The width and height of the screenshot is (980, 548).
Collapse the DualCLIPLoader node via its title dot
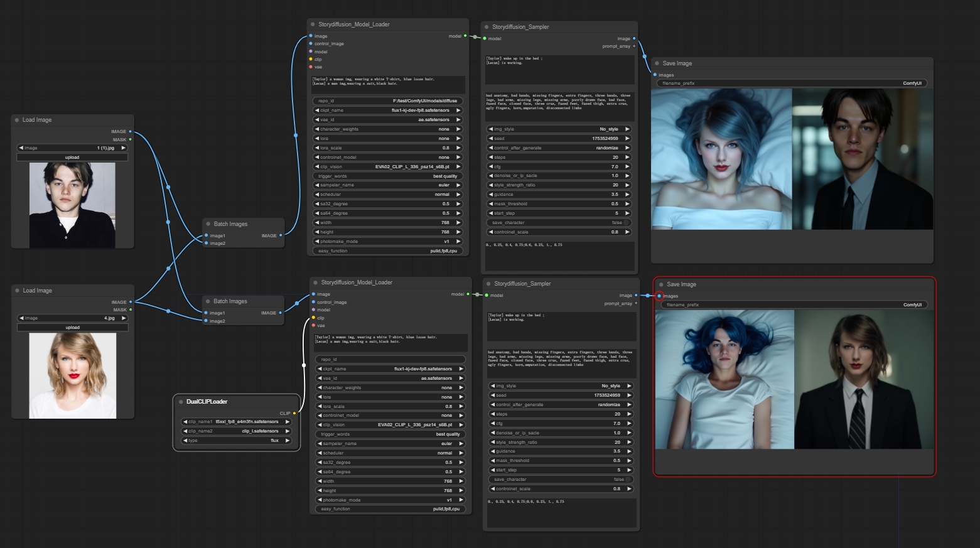click(181, 402)
